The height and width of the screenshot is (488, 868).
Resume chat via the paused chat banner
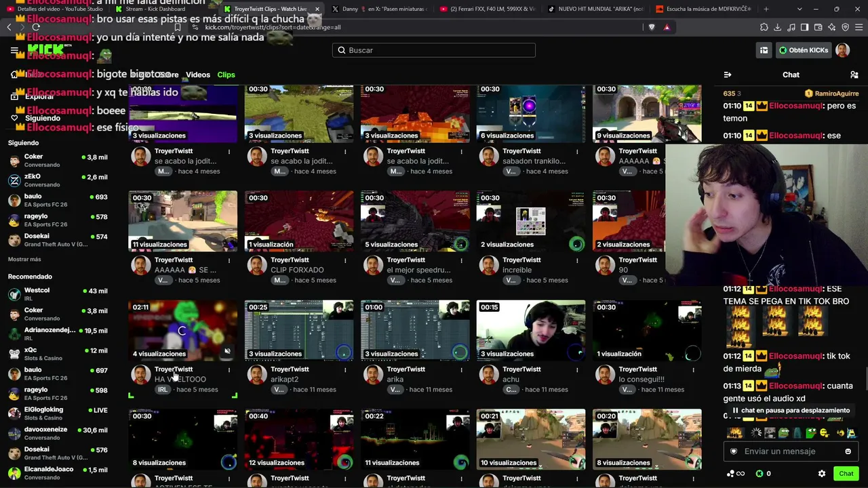point(791,410)
